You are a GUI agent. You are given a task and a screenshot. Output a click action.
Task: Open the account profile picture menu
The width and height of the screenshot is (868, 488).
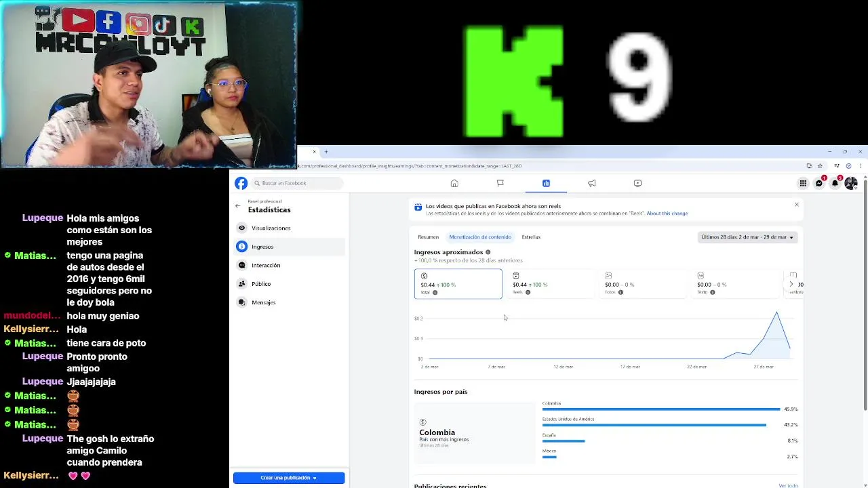coord(851,183)
